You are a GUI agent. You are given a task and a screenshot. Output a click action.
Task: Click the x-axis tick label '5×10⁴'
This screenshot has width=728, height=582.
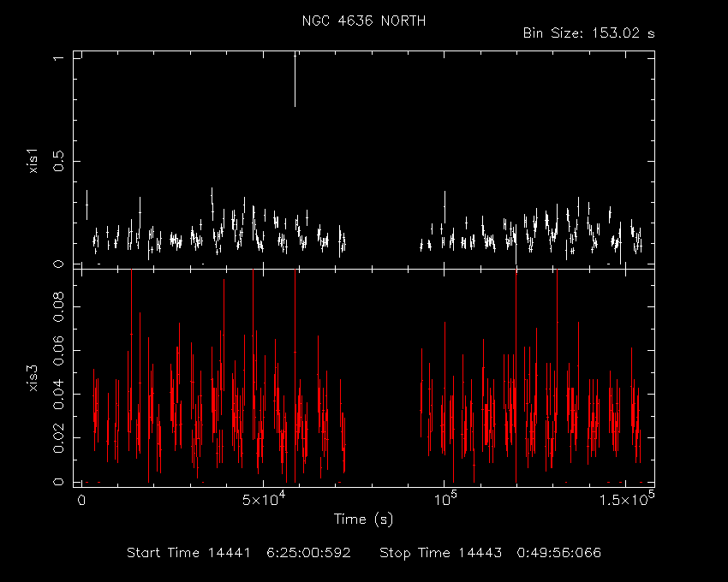[x=264, y=498]
